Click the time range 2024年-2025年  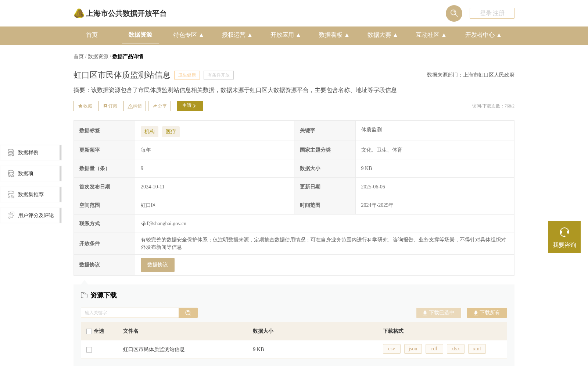tap(377, 205)
